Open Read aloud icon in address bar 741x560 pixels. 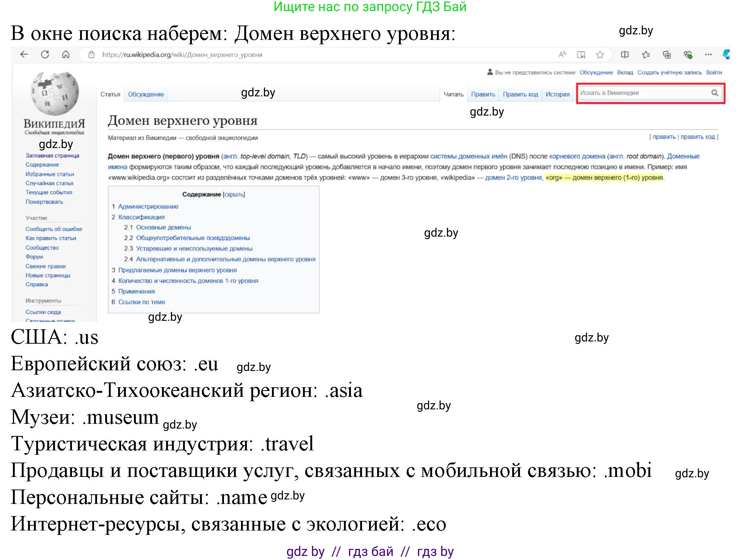pos(562,55)
